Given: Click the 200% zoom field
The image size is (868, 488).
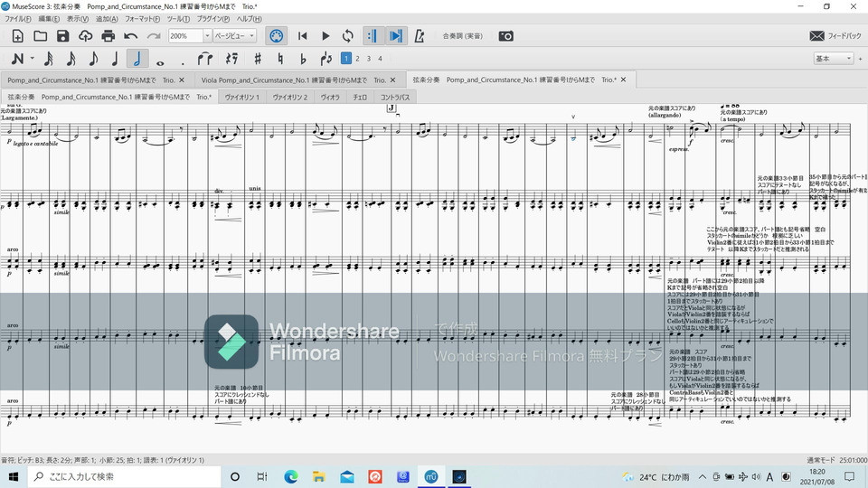Looking at the screenshot, I should click(185, 36).
